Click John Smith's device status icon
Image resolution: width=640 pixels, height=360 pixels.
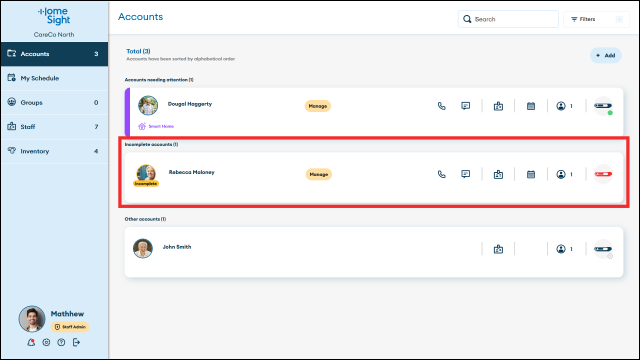pos(603,249)
